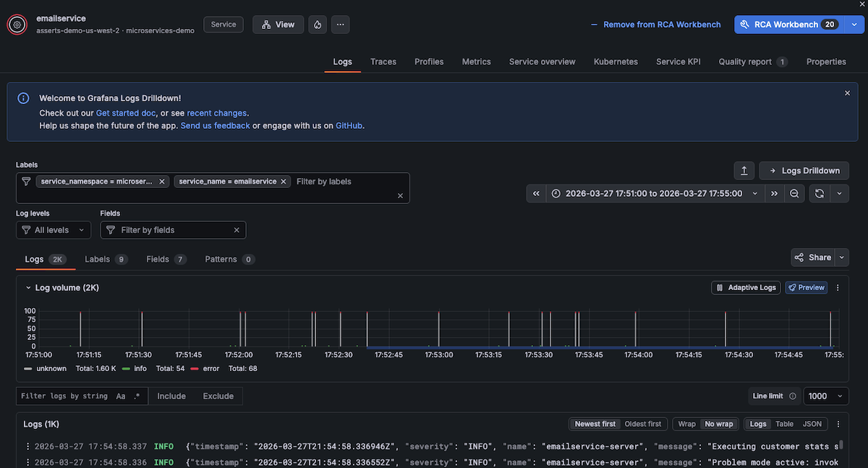Image resolution: width=868 pixels, height=468 pixels.
Task: Remove the service_name = emailservice filter
Action: click(284, 182)
